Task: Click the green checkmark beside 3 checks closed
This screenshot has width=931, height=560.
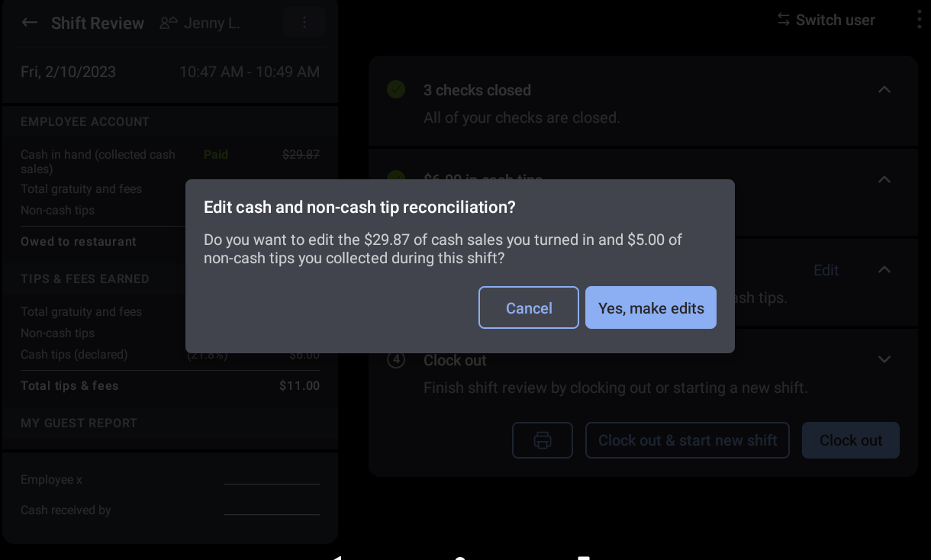Action: point(395,89)
